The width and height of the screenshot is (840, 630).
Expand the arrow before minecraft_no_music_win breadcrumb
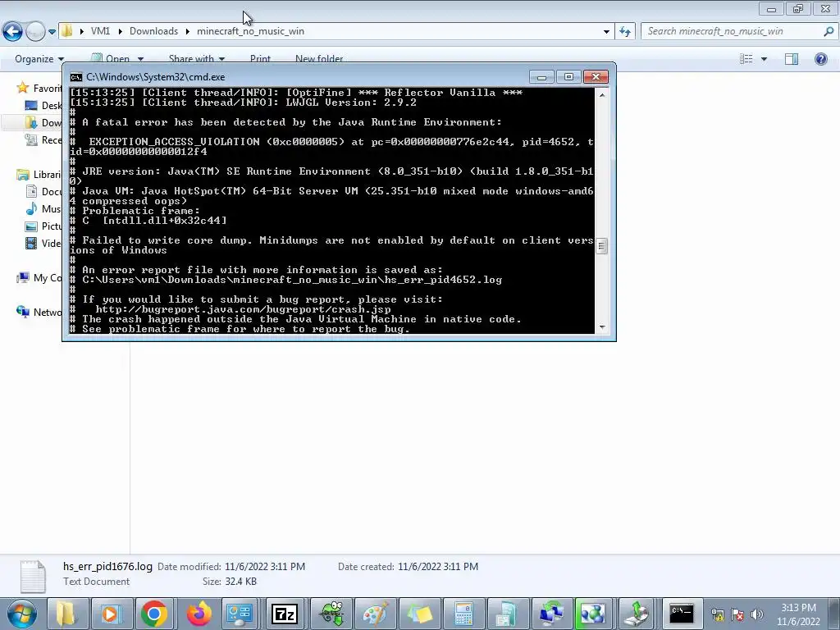(188, 31)
